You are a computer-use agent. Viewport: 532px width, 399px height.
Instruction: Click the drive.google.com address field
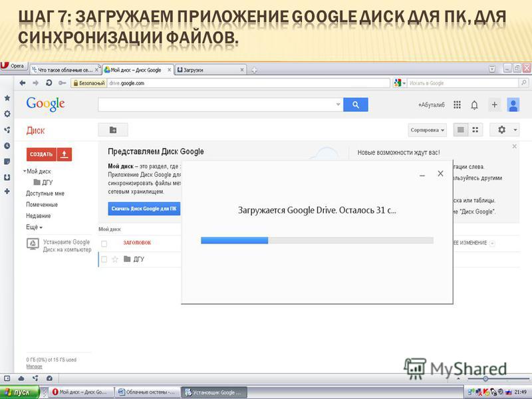point(248,83)
